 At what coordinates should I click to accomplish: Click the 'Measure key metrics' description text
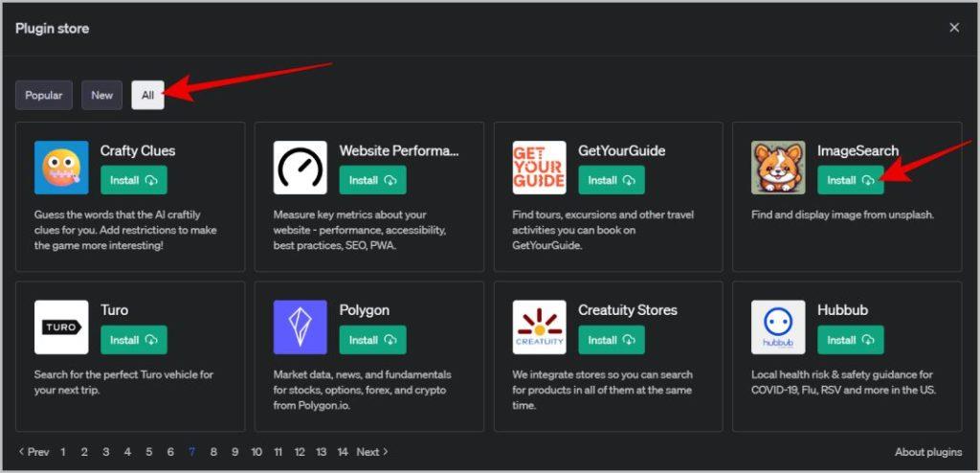[x=360, y=230]
